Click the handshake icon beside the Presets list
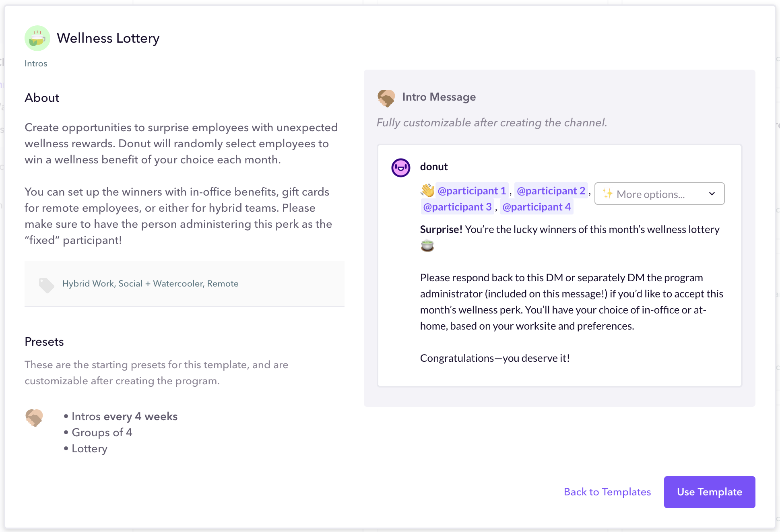780x532 pixels. pyautogui.click(x=34, y=417)
